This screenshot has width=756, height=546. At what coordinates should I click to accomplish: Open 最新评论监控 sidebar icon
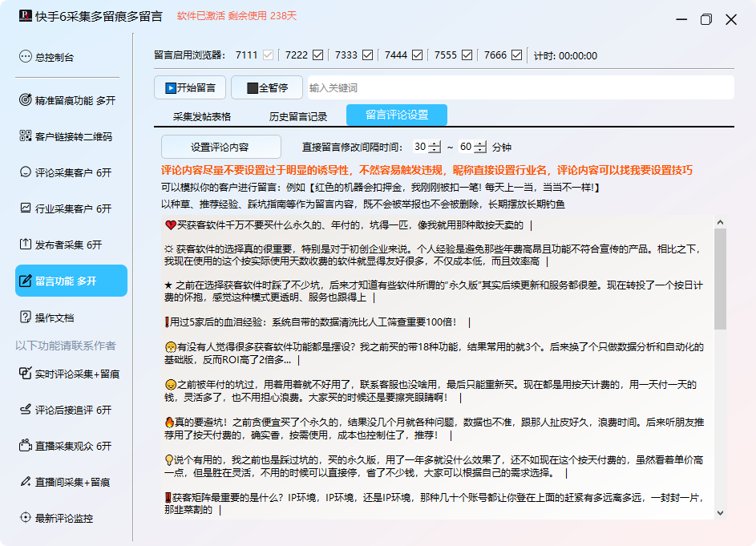(x=25, y=518)
